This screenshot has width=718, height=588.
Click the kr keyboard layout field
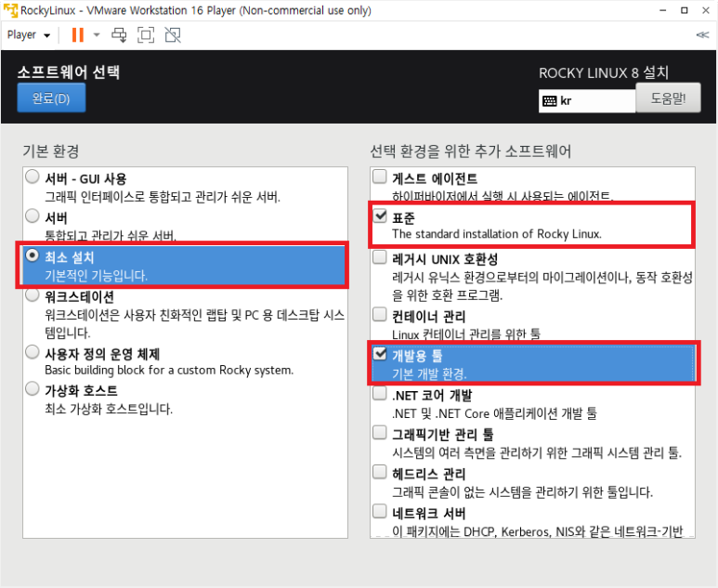(x=587, y=100)
